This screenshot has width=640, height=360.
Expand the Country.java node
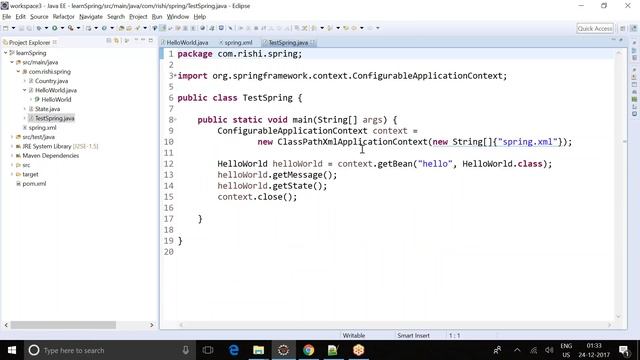24,81
